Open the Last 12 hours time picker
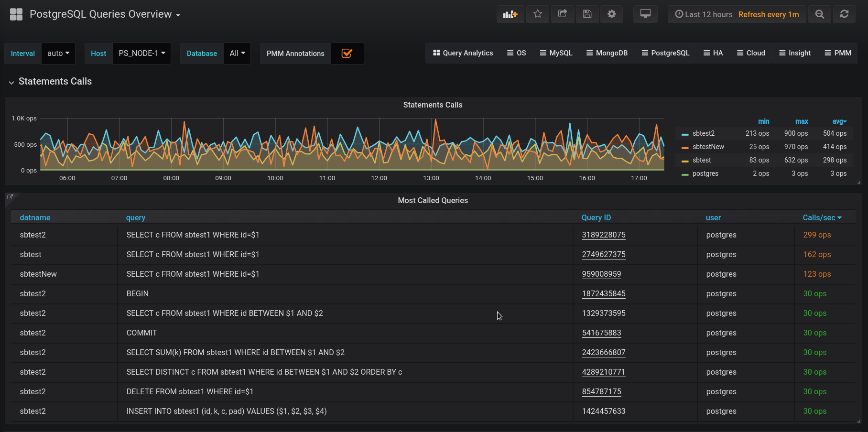Screen dimensions: 868x432 [704, 14]
